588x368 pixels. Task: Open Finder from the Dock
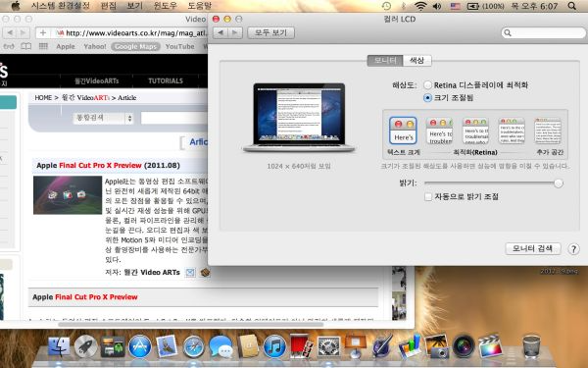tap(59, 346)
